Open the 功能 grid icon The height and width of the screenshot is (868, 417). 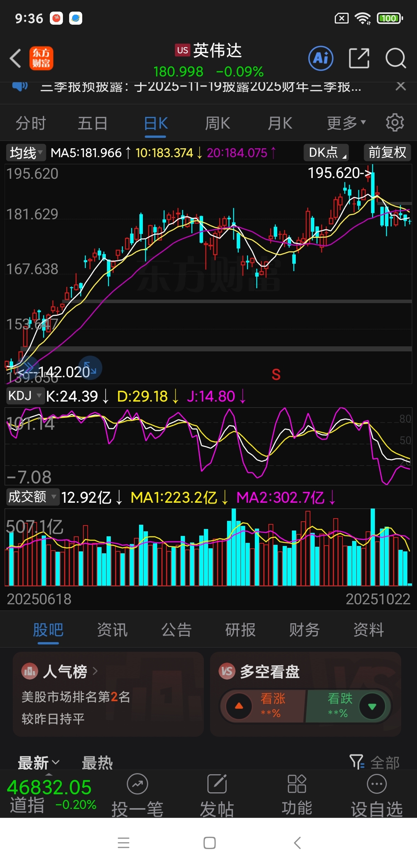[x=297, y=784]
